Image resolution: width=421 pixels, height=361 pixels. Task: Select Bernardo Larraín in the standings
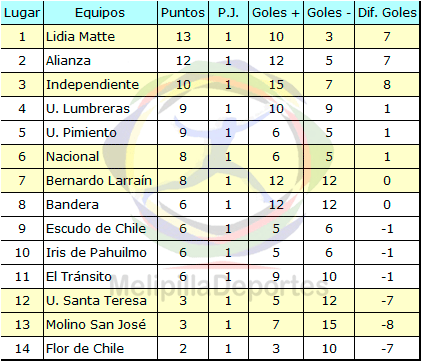(x=99, y=181)
